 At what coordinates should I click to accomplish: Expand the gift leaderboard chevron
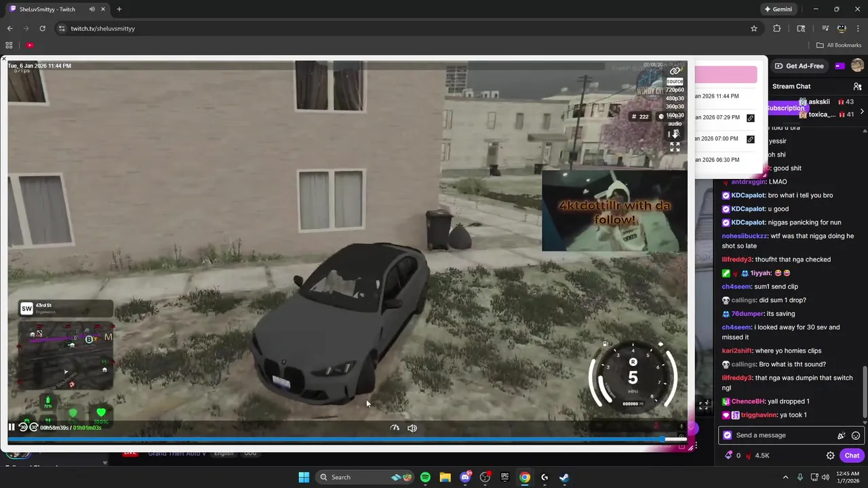(x=862, y=111)
